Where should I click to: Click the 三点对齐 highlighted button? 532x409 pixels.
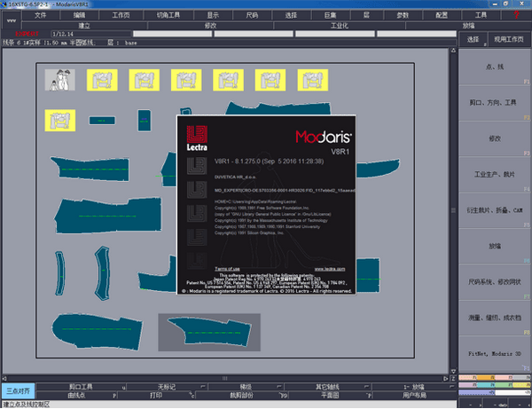point(18,391)
